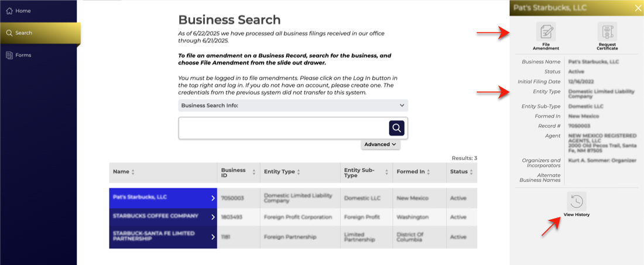Click the chevron on STARBUCKS COFFEE COMPANY row
Screen dimensions: 644x265
point(213,218)
